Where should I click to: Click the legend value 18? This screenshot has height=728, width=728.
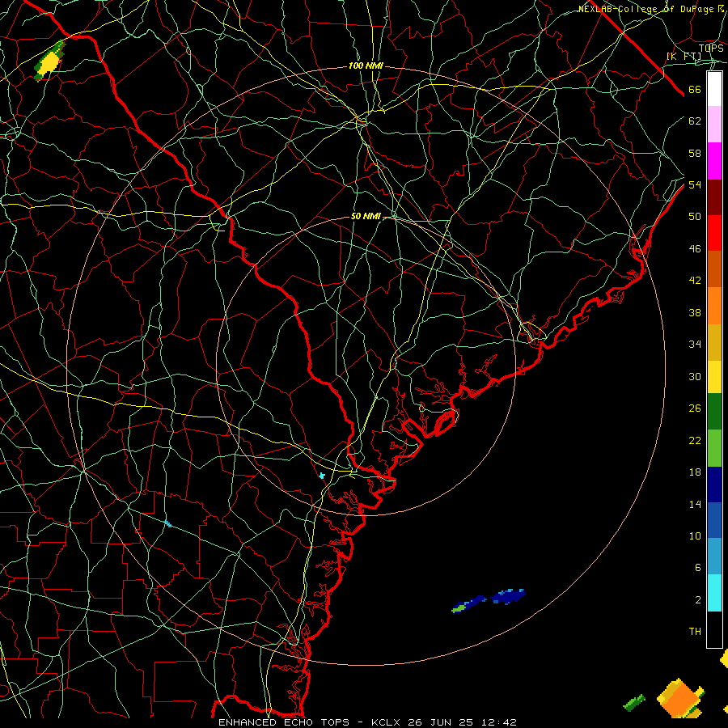[695, 472]
